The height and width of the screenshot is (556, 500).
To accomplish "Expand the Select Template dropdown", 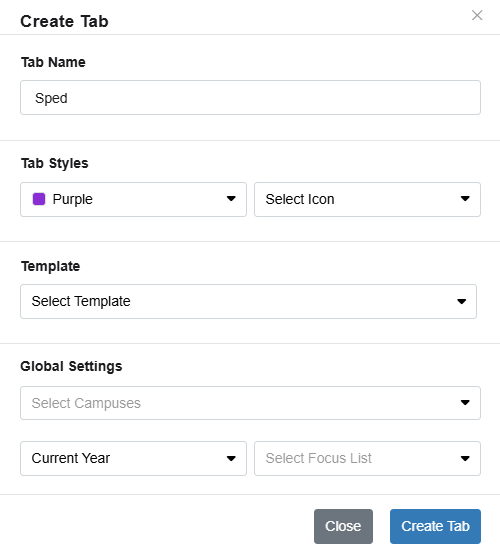I will click(249, 301).
